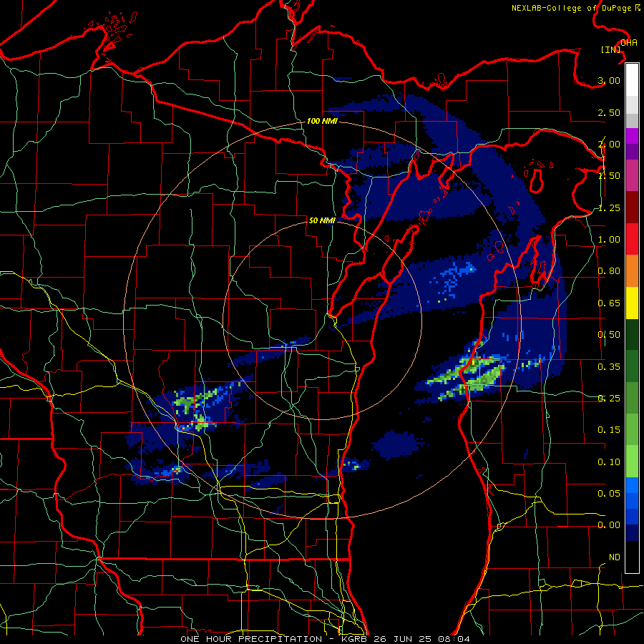The image size is (644, 644).
Task: Click the 0.00 legend value
Action: click(x=609, y=525)
